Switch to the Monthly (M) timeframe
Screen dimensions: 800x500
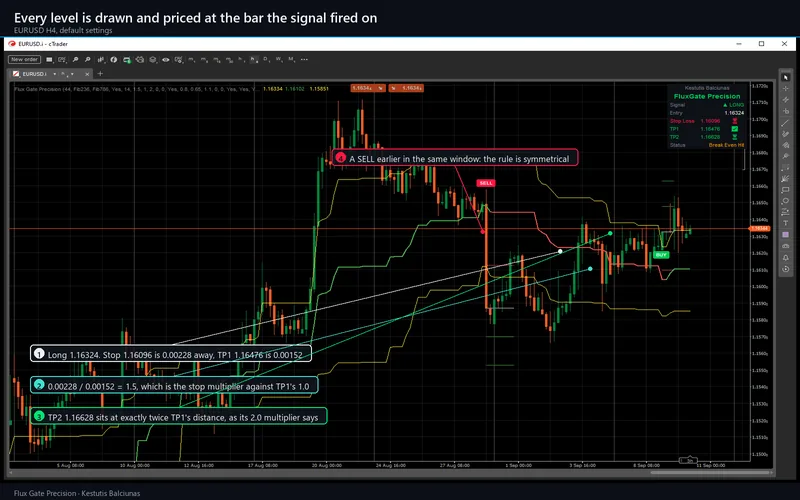tap(291, 60)
